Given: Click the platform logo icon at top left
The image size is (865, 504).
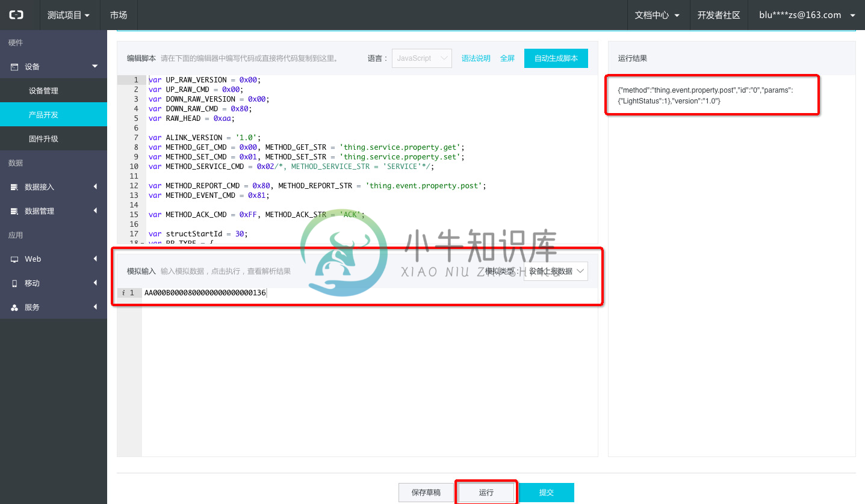Looking at the screenshot, I should pos(16,15).
